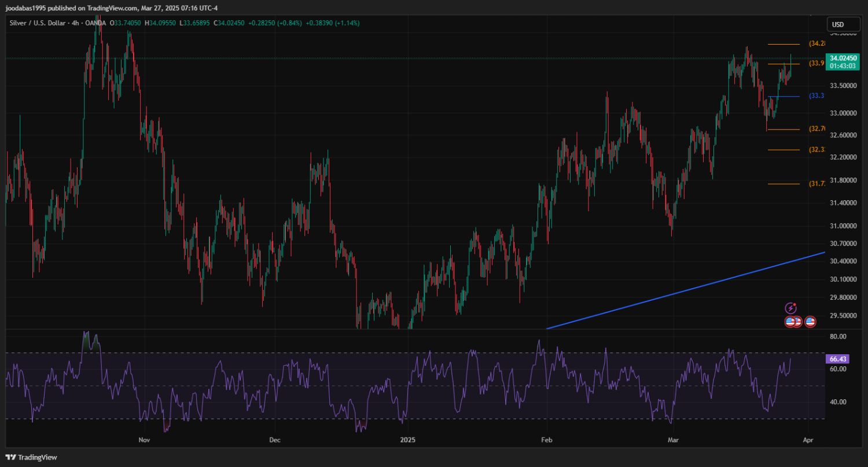Click the orange (31.72 level label
Screen dimensions: 868x467
click(816, 184)
